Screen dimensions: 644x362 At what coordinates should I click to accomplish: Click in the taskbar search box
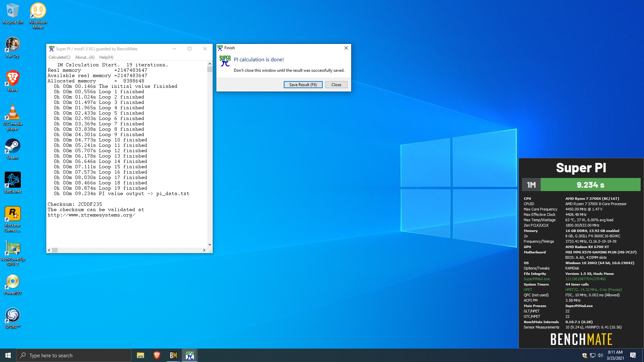tap(74, 355)
